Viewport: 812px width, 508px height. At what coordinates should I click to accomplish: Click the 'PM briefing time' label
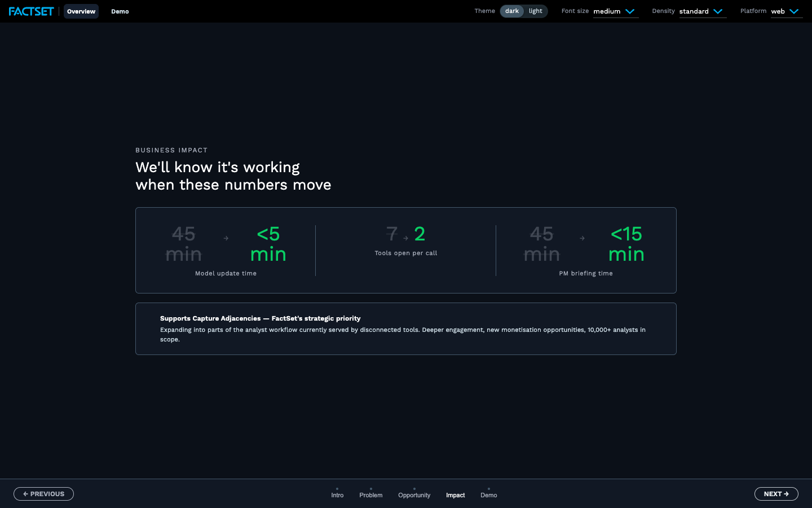click(586, 273)
